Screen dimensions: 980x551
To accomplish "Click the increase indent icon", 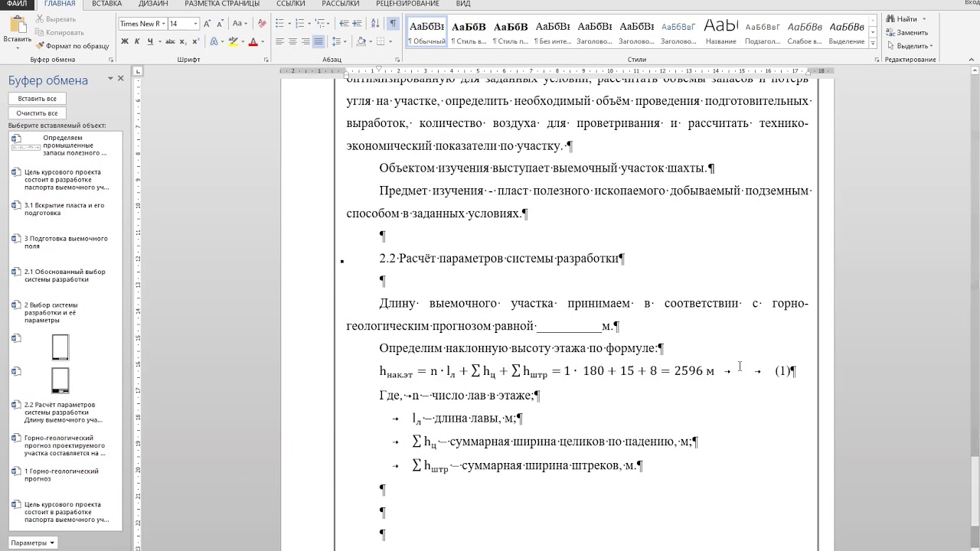I will pos(357,24).
